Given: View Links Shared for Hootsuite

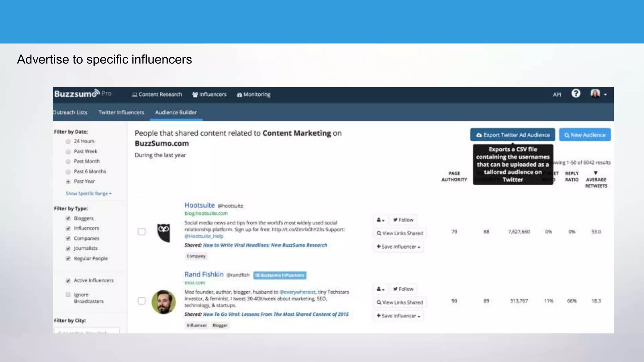Looking at the screenshot, I should (400, 233).
